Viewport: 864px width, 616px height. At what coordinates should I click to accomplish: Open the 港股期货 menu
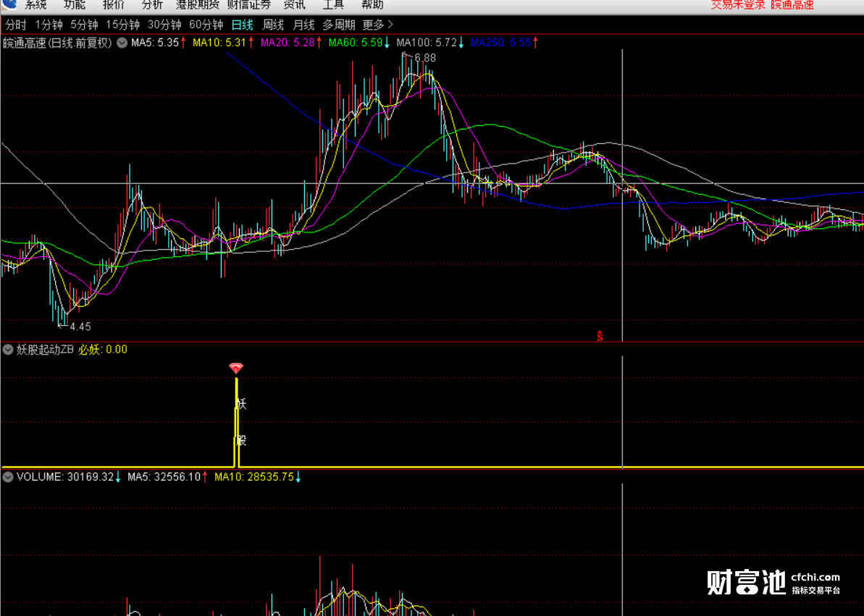[197, 5]
